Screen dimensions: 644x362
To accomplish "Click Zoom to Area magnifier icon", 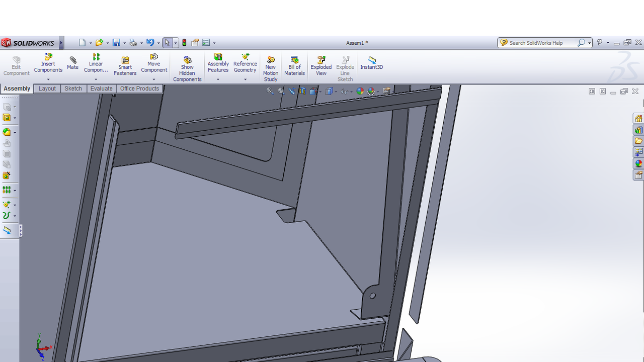I will click(281, 91).
